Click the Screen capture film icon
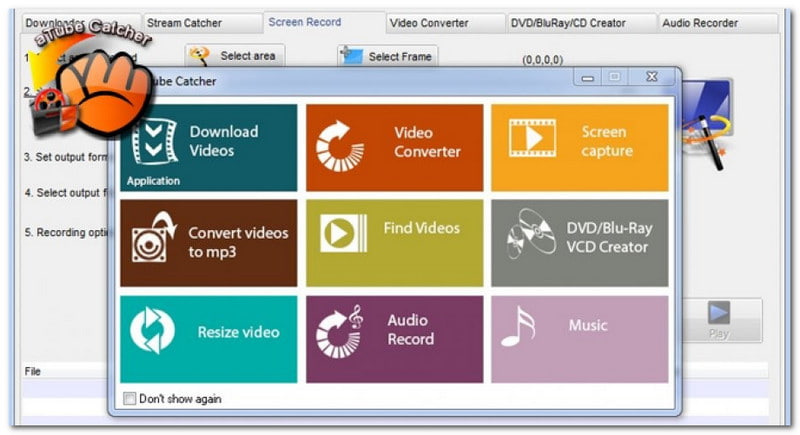 [x=532, y=138]
